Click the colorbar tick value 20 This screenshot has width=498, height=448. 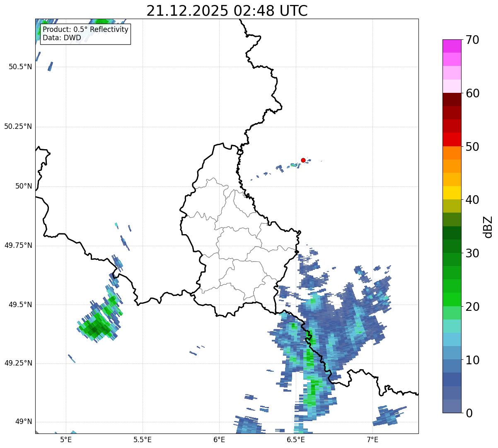coord(472,307)
